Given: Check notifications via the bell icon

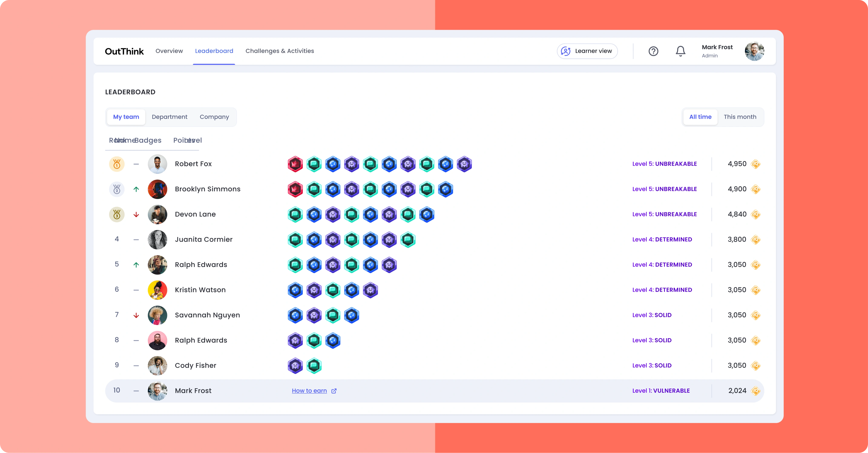Looking at the screenshot, I should coord(680,51).
